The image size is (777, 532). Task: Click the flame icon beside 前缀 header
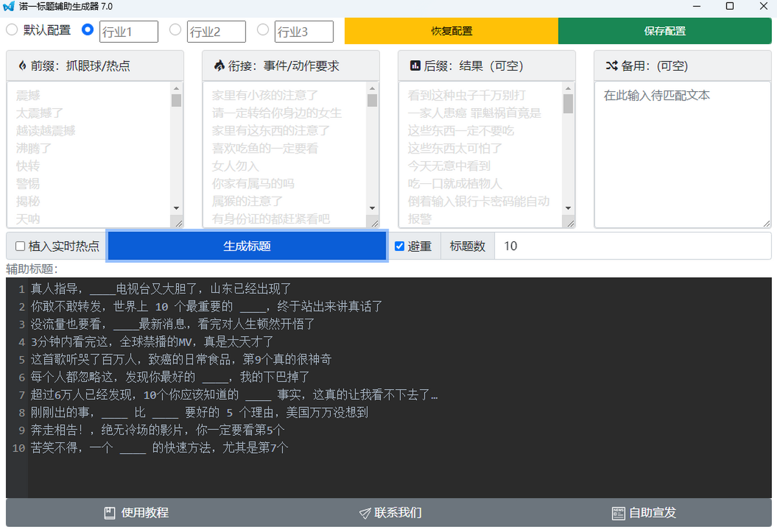(x=23, y=65)
